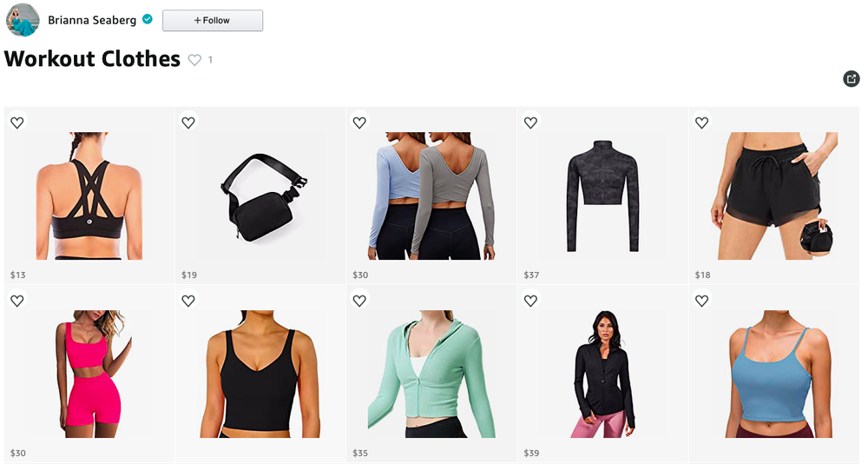
Task: Favorite the camo cropped jacket item
Action: pyautogui.click(x=530, y=123)
